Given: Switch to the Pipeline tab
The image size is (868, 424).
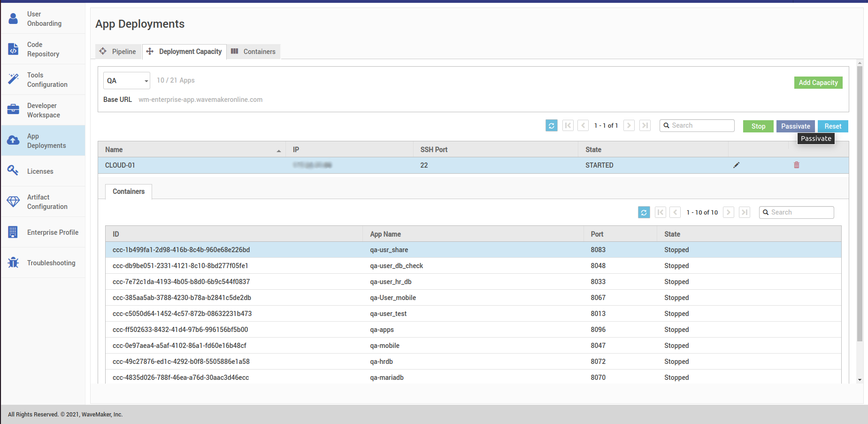Looking at the screenshot, I should coord(118,52).
